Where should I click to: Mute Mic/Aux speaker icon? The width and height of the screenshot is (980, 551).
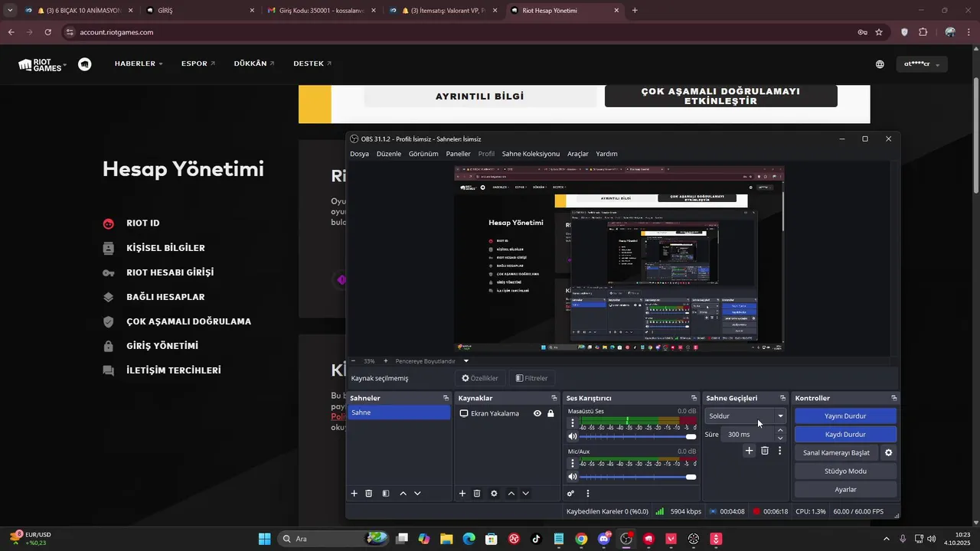tap(572, 477)
